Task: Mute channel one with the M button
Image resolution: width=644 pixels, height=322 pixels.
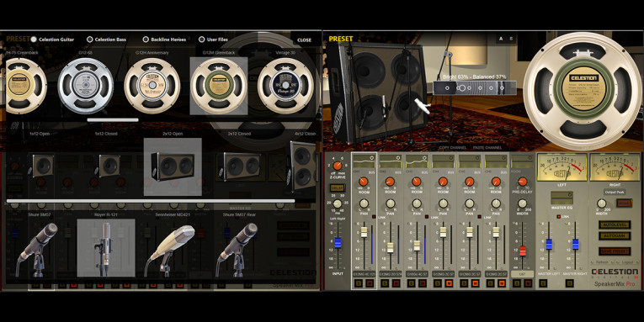Action: [x=370, y=283]
